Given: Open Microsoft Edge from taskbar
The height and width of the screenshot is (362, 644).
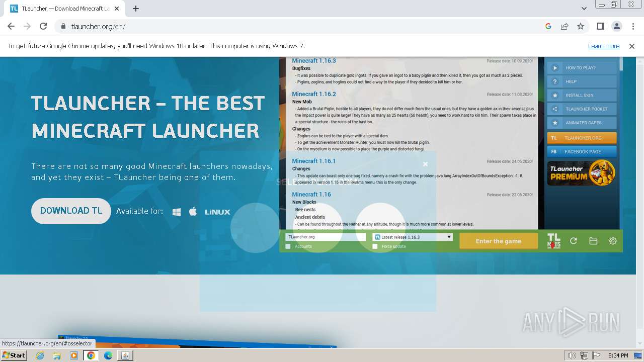Looking at the screenshot, I should (108, 355).
